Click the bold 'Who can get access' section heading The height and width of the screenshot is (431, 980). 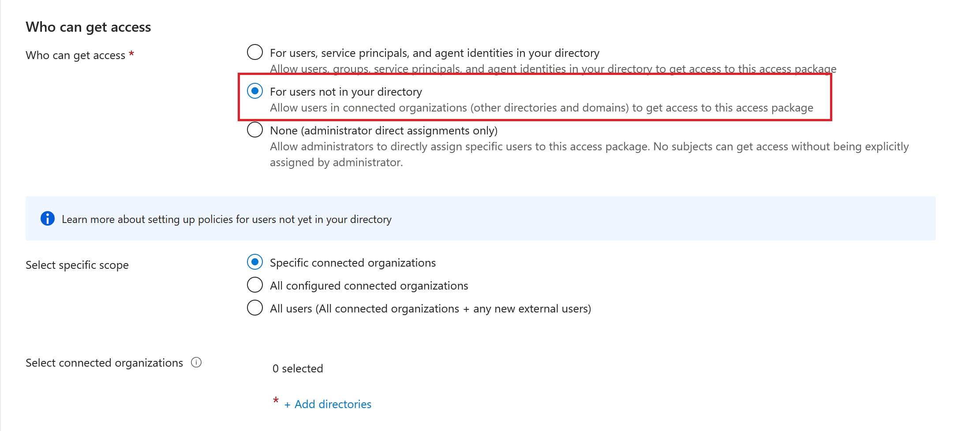pos(88,27)
